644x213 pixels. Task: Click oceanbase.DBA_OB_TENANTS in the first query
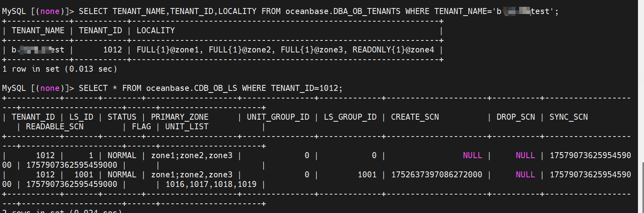(x=343, y=11)
